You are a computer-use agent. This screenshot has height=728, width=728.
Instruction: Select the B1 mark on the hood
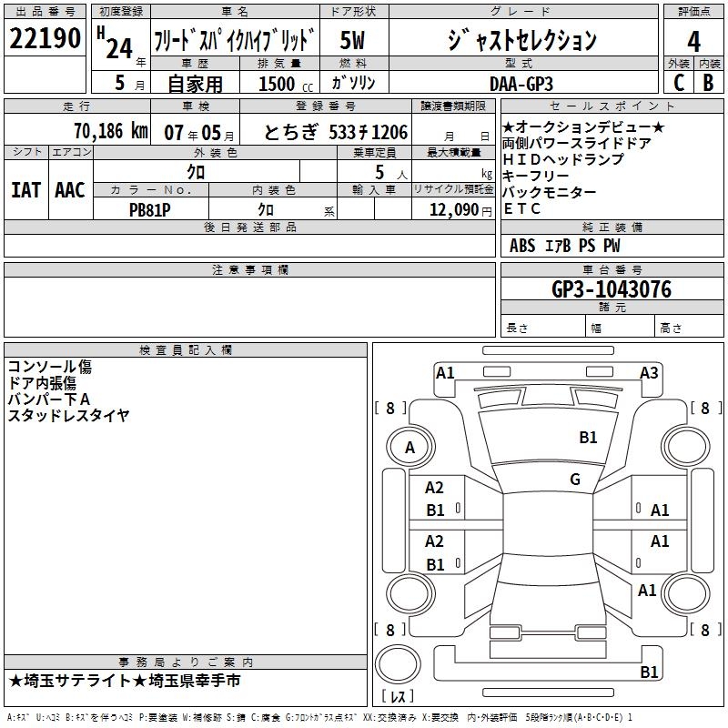tap(588, 438)
